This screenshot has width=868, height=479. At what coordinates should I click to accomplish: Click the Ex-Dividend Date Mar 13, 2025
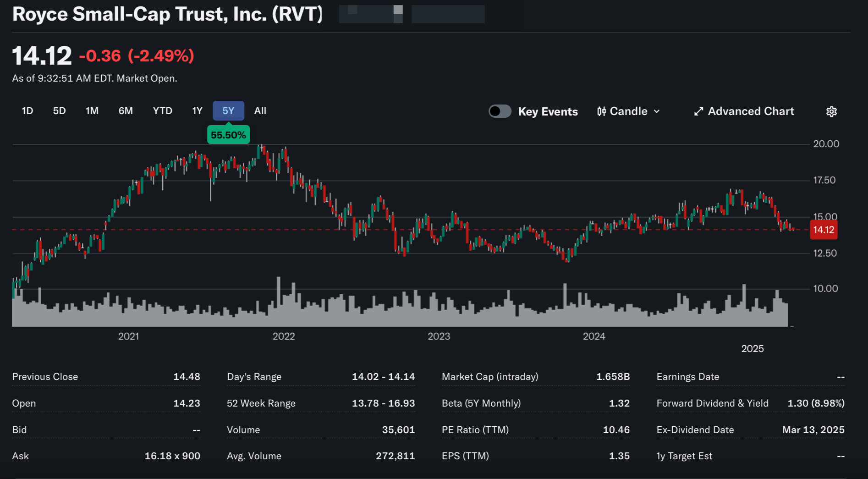813,430
